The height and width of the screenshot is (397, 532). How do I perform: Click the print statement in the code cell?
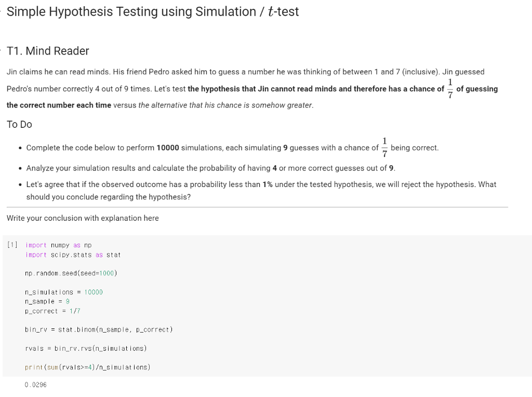pos(87,367)
